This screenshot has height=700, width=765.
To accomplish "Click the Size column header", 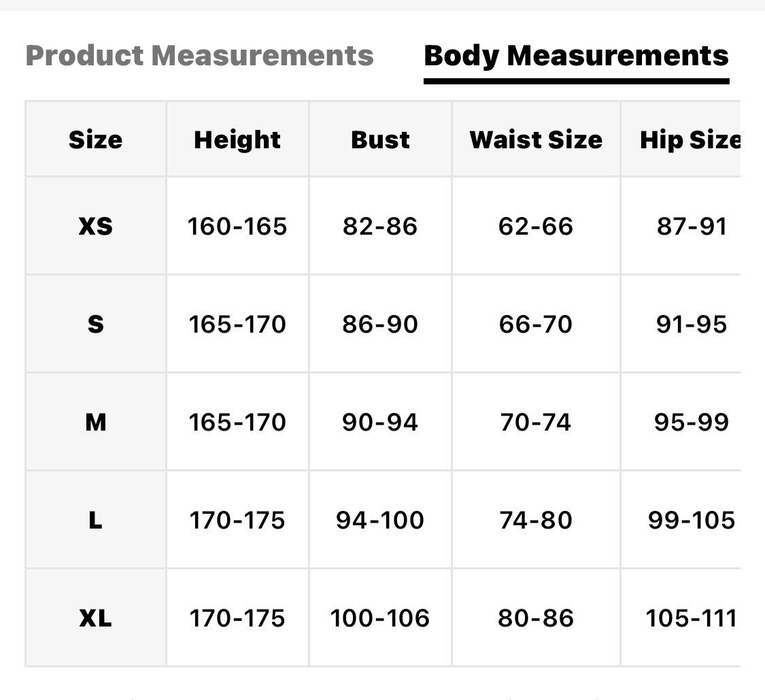I will click(x=96, y=139).
